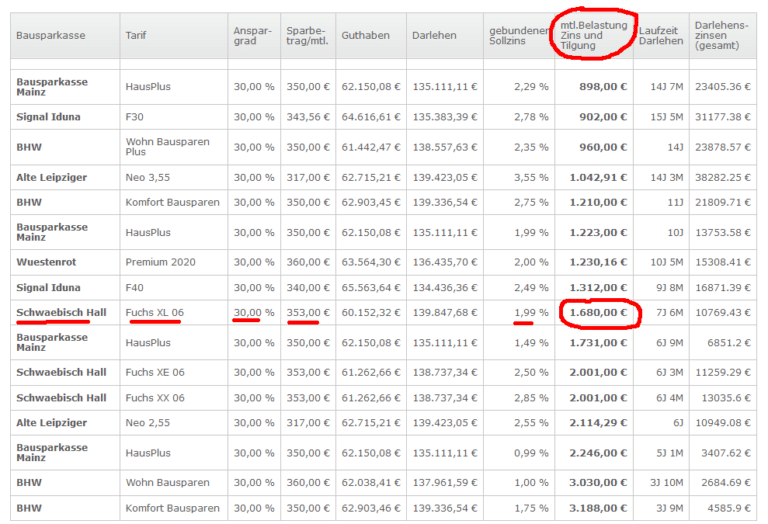Select the 2684.69 € total interest cell

(x=726, y=482)
